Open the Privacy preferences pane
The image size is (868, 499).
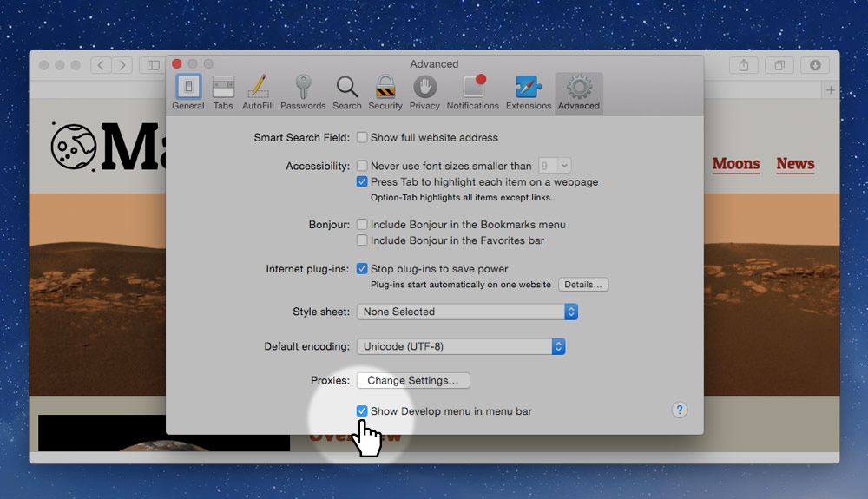pos(424,93)
